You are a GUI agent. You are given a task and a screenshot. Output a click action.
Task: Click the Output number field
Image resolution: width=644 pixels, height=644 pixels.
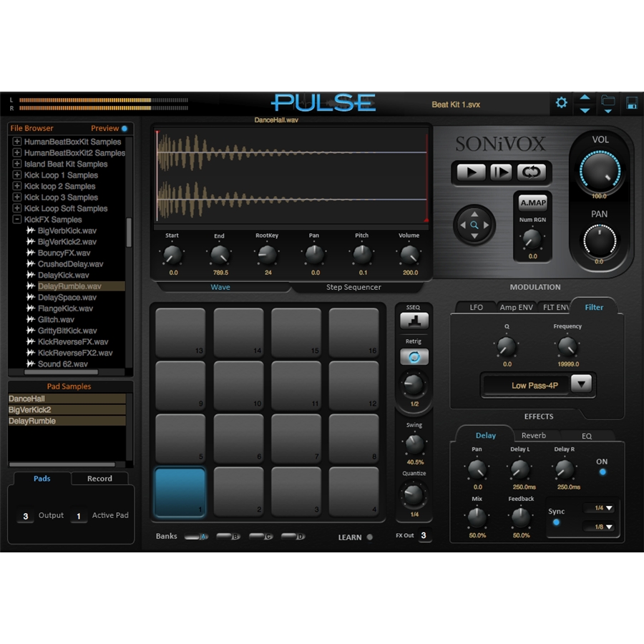click(x=26, y=516)
